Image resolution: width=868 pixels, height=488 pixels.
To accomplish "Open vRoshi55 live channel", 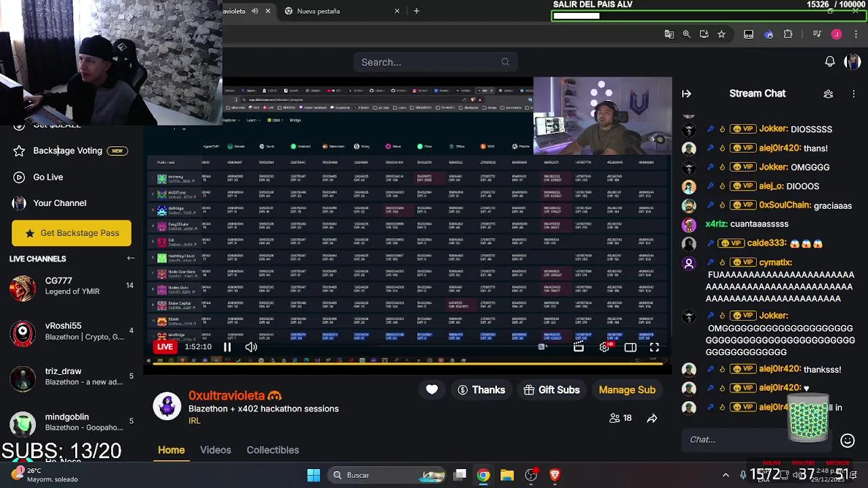I will point(71,331).
